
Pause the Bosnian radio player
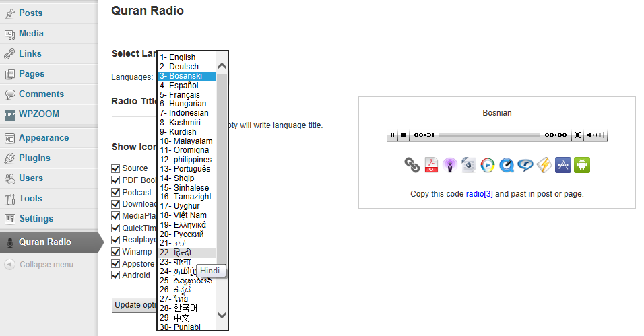pyautogui.click(x=392, y=135)
